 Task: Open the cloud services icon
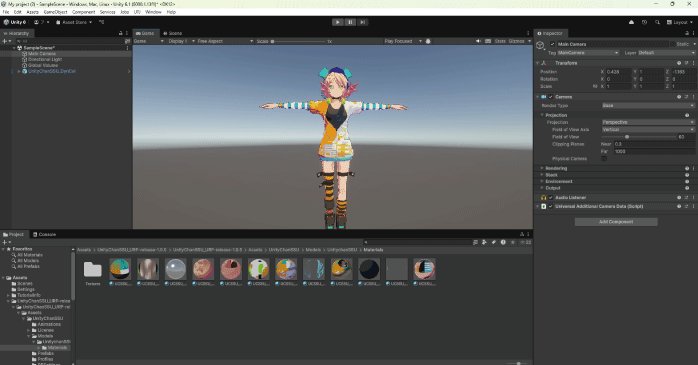pos(631,22)
